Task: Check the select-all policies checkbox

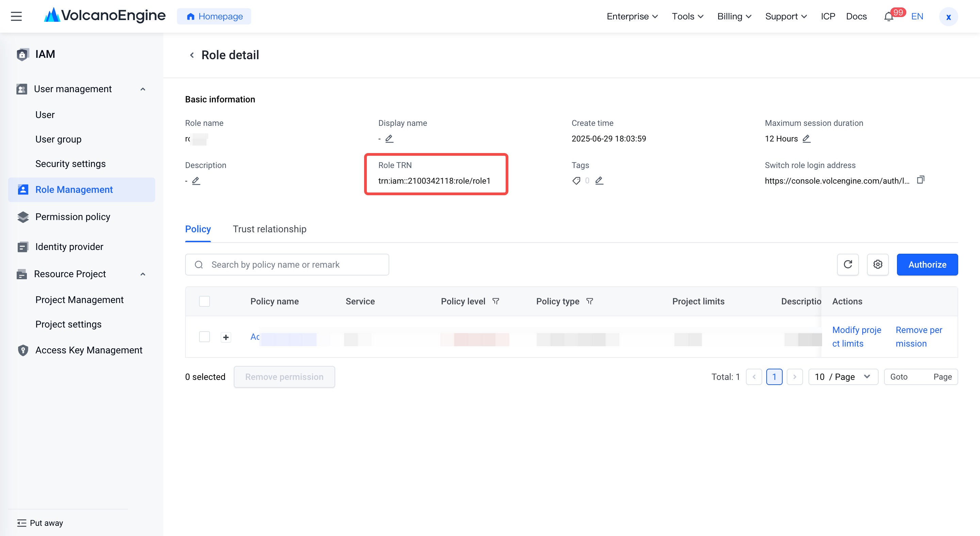Action: tap(204, 301)
